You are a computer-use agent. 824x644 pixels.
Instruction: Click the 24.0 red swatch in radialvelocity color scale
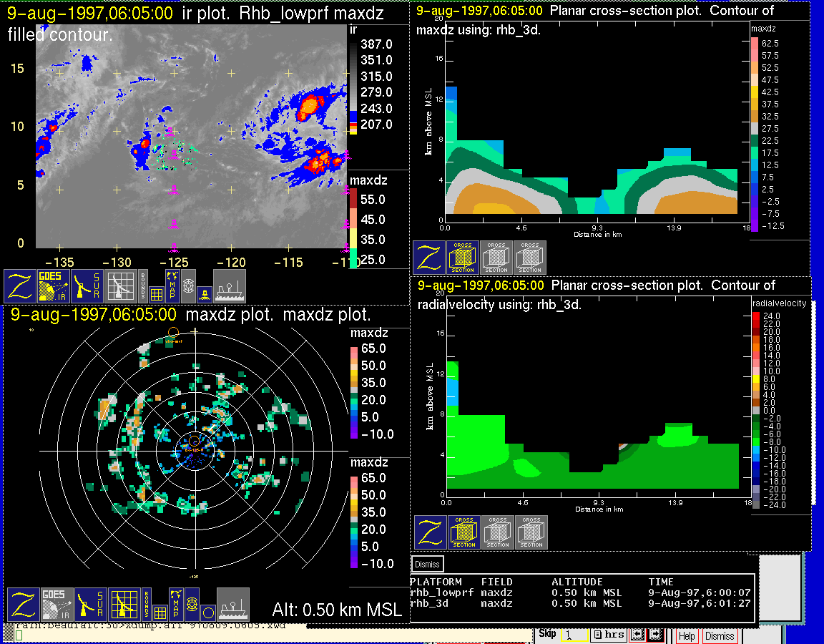click(755, 316)
